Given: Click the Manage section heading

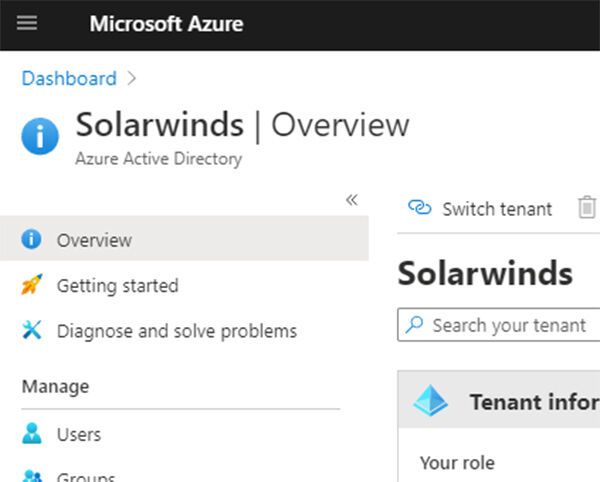Looking at the screenshot, I should (55, 386).
